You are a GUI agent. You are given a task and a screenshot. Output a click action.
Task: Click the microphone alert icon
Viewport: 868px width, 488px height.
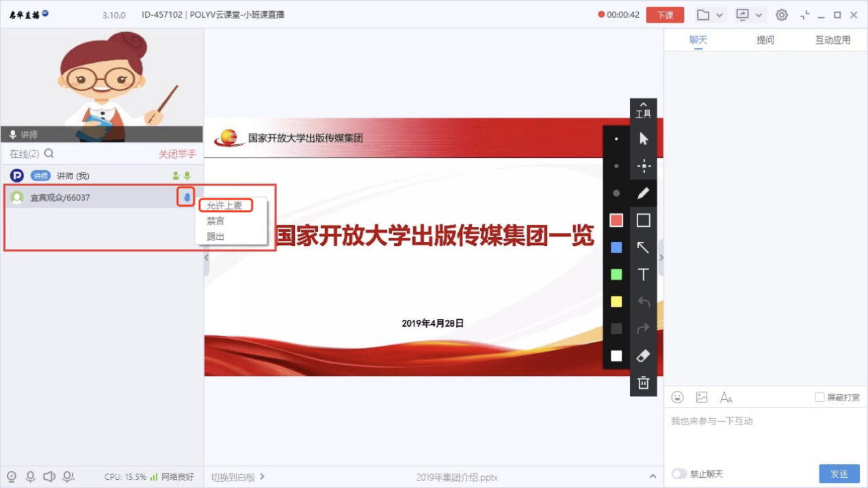pyautogui.click(x=68, y=476)
